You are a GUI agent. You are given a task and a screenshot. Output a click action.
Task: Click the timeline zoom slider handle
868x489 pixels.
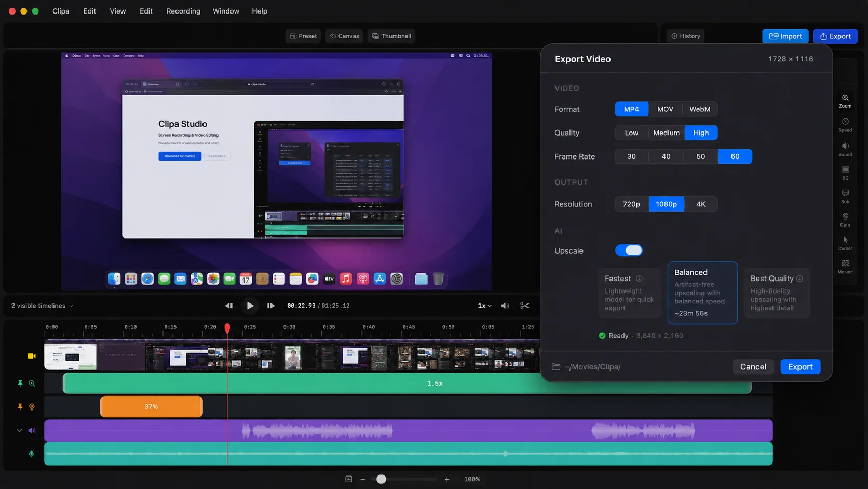381,479
